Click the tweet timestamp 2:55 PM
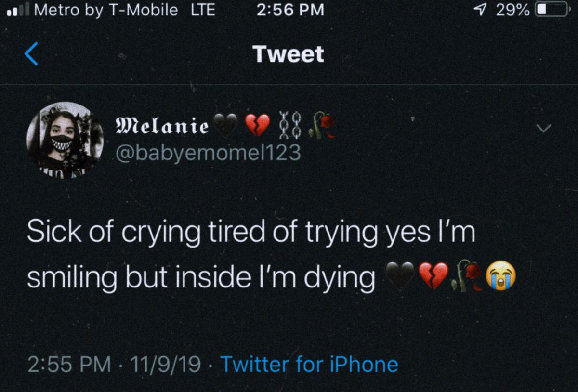Viewport: 578px width, 392px height. point(68,364)
